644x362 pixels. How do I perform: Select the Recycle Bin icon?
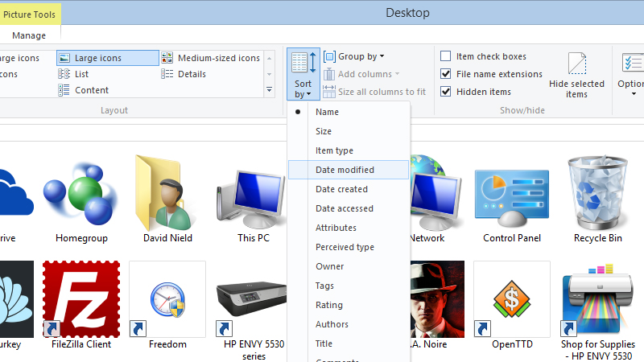598,200
